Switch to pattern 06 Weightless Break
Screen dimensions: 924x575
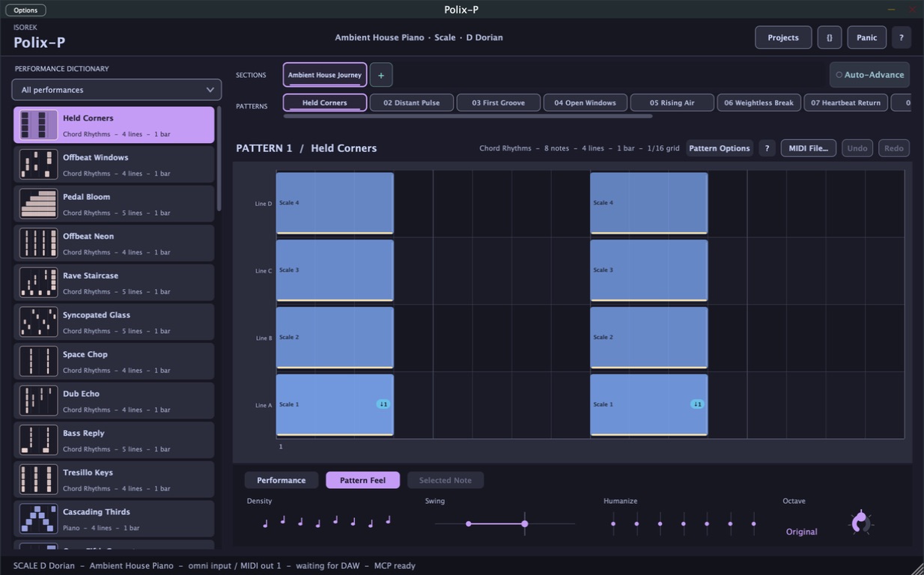click(x=759, y=103)
